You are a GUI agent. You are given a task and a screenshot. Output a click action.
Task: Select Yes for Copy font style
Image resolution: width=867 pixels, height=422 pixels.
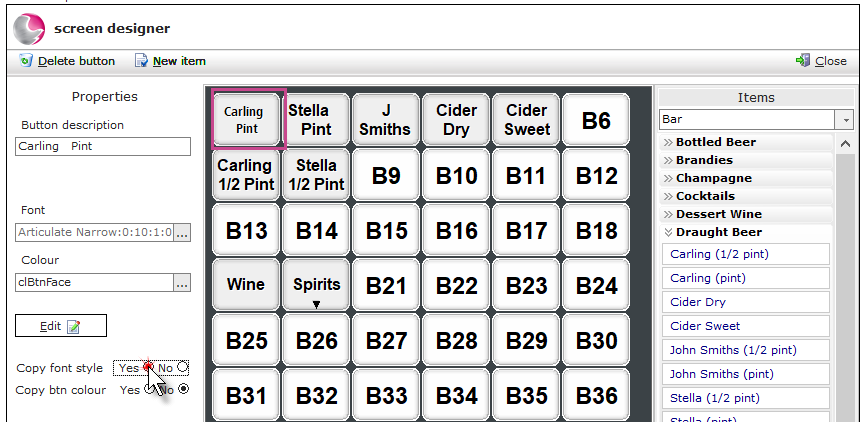(x=147, y=367)
